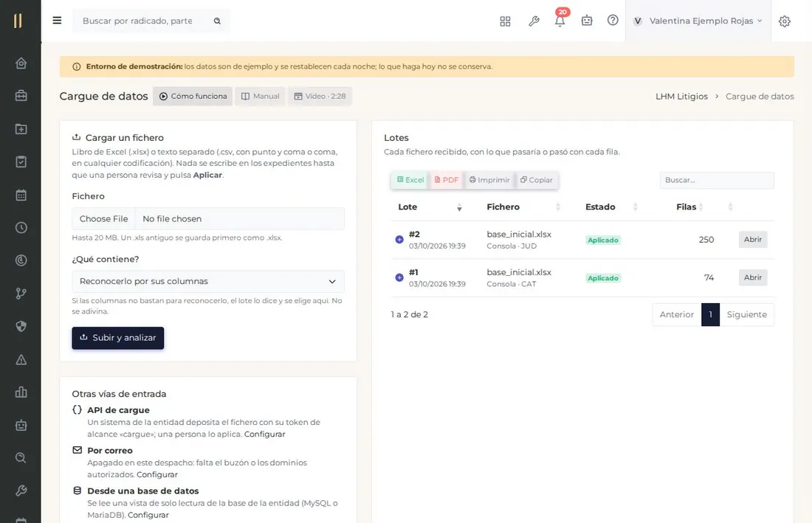Click the Configurar link under 'API de cargue'
Image resolution: width=812 pixels, height=523 pixels.
[x=264, y=434]
